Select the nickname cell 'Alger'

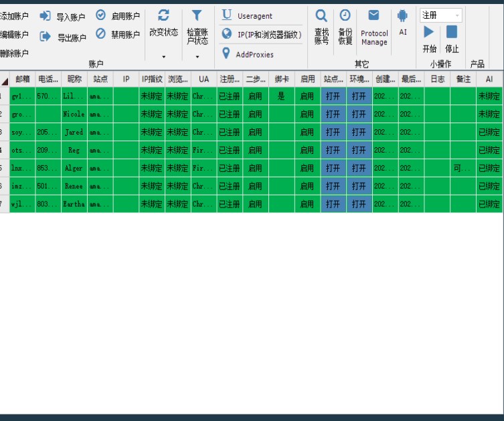click(74, 168)
